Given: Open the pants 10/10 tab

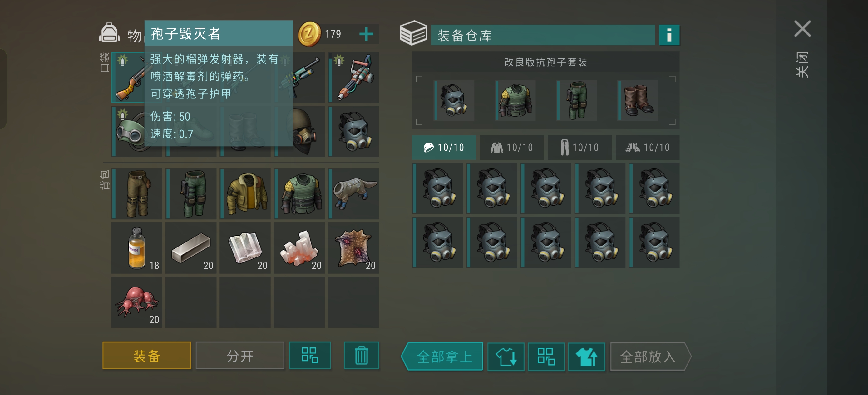Looking at the screenshot, I should pos(579,147).
